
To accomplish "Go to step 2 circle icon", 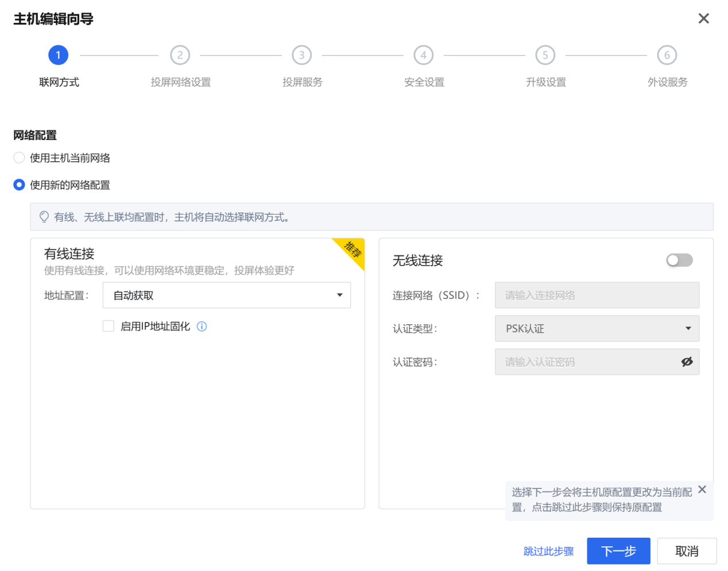I will pyautogui.click(x=180, y=55).
